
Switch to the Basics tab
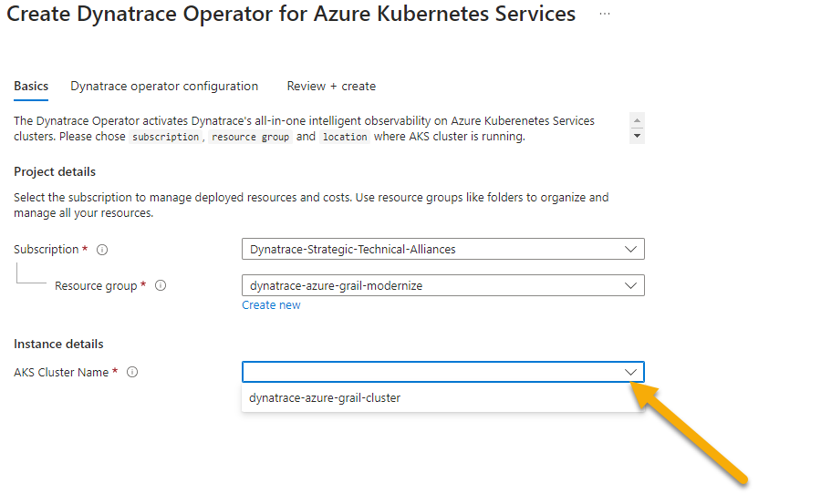(x=31, y=87)
